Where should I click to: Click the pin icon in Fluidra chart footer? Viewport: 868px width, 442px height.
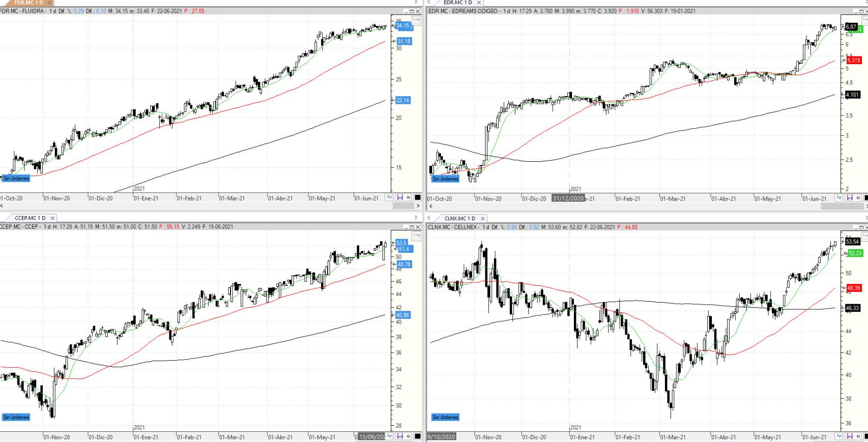(x=408, y=198)
